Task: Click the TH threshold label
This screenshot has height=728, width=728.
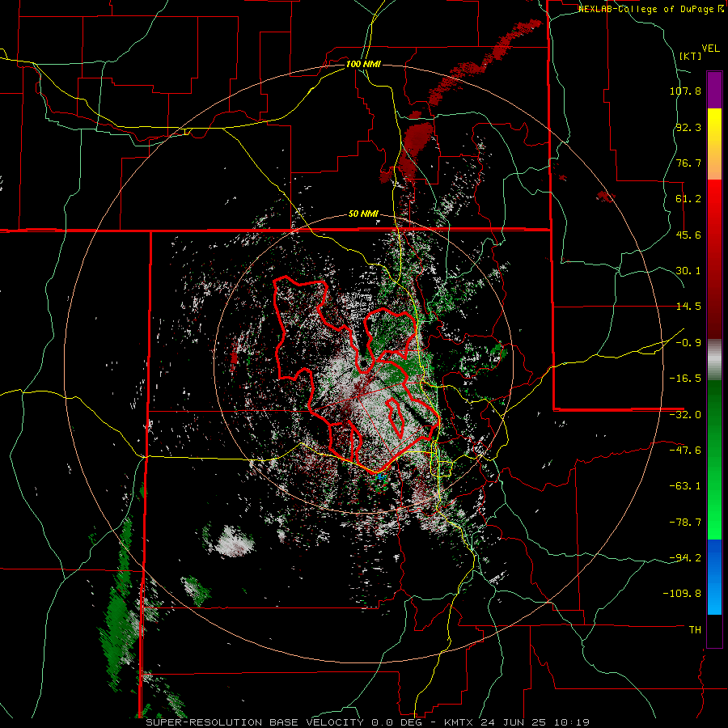Action: tap(695, 630)
